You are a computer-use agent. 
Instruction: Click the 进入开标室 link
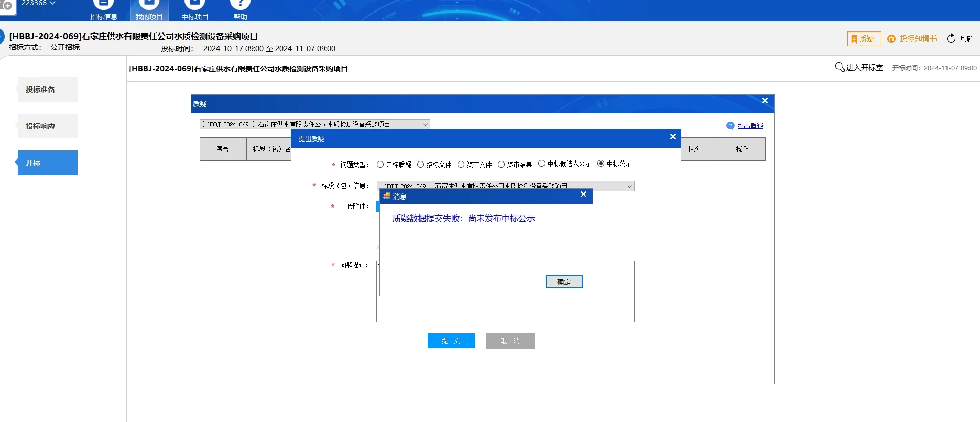pos(865,68)
